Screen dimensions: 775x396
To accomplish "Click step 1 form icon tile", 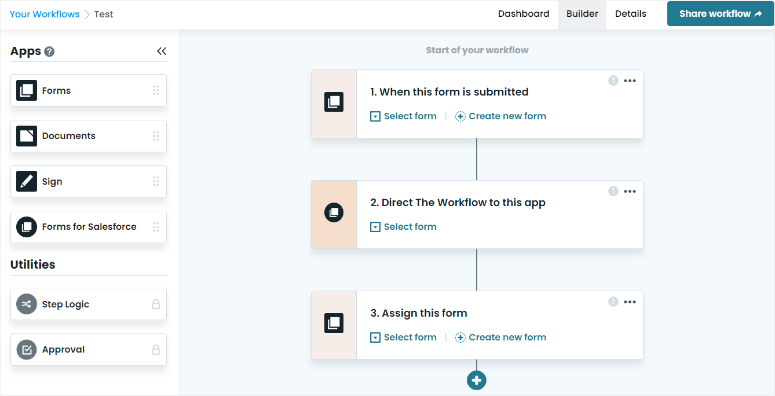I will 334,102.
